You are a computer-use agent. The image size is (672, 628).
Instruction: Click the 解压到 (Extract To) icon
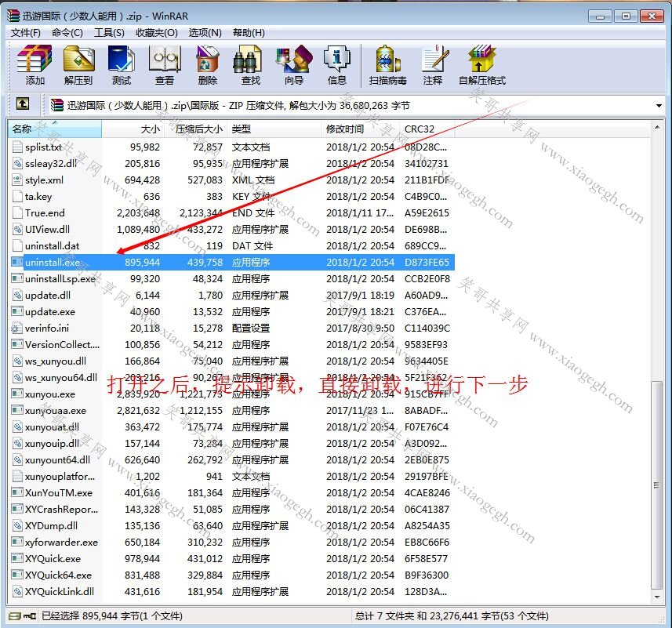pyautogui.click(x=78, y=65)
